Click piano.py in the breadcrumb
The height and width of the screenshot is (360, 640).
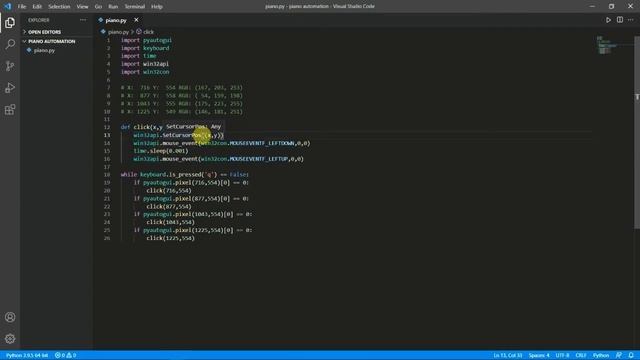118,32
